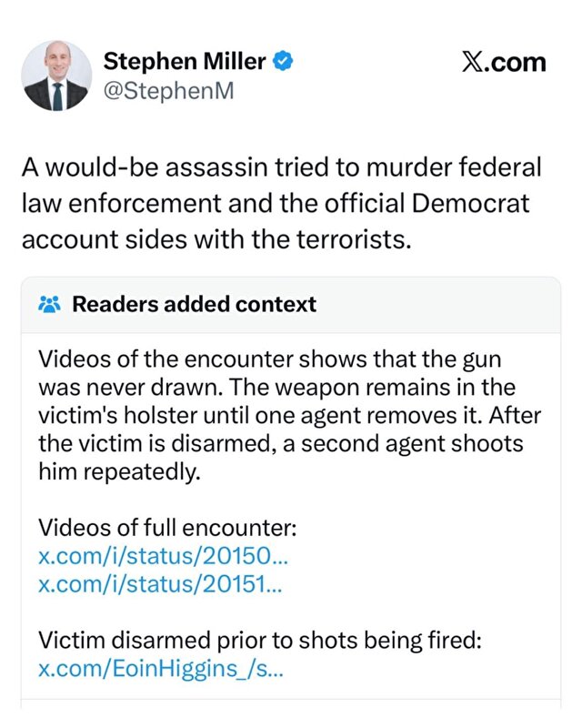The height and width of the screenshot is (728, 582).
Task: Click the "Videos of full encounter:" label
Action: tap(167, 529)
